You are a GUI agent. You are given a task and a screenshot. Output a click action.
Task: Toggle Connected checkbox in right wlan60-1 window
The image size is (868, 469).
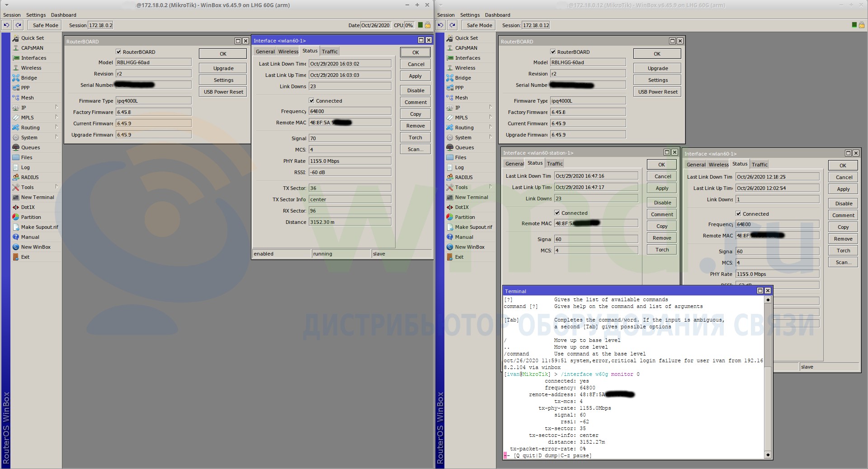tap(738, 214)
